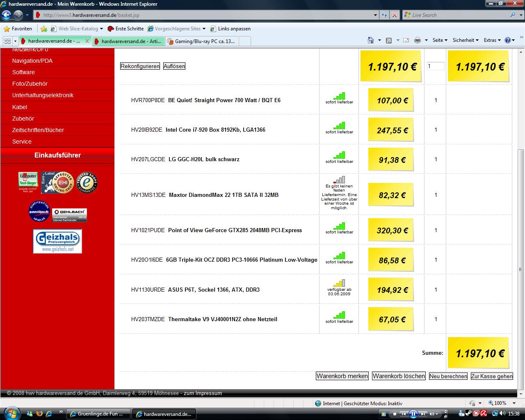This screenshot has width=525, height=420.
Task: Expand the Home button dropdown arrow
Action: pos(379,40)
